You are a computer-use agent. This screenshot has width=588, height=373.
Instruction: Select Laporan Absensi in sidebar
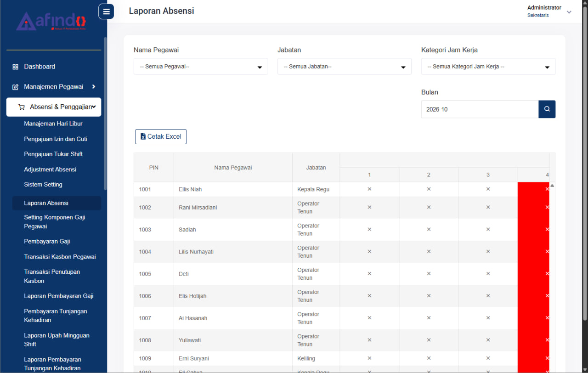57,203
